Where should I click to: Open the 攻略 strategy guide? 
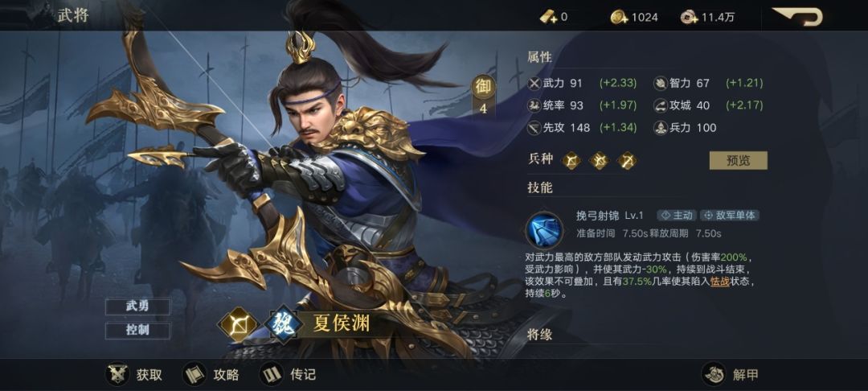point(211,375)
